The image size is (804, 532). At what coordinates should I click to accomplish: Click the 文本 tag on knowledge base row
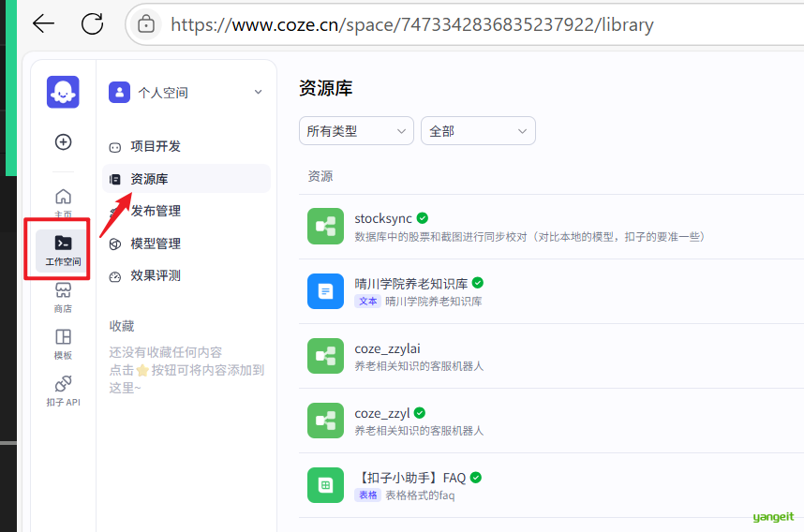click(x=367, y=302)
